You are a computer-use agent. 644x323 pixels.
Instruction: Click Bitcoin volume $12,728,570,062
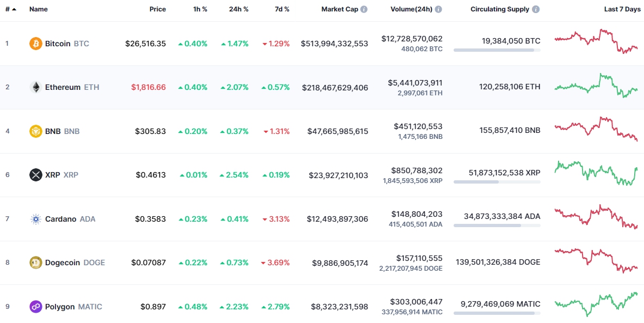[412, 39]
